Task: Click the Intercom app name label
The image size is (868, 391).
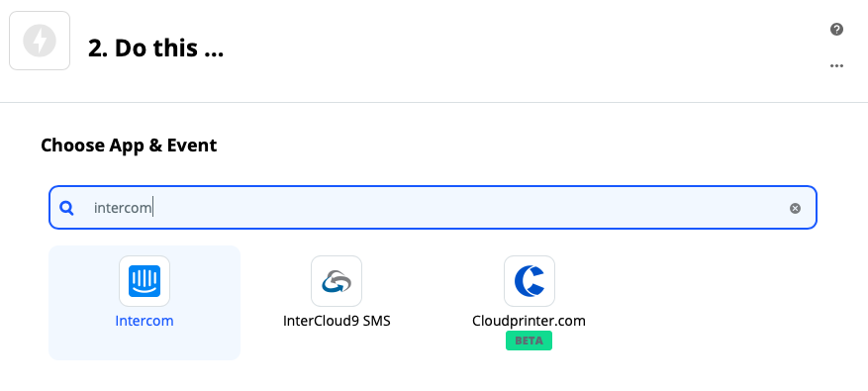Action: click(145, 321)
